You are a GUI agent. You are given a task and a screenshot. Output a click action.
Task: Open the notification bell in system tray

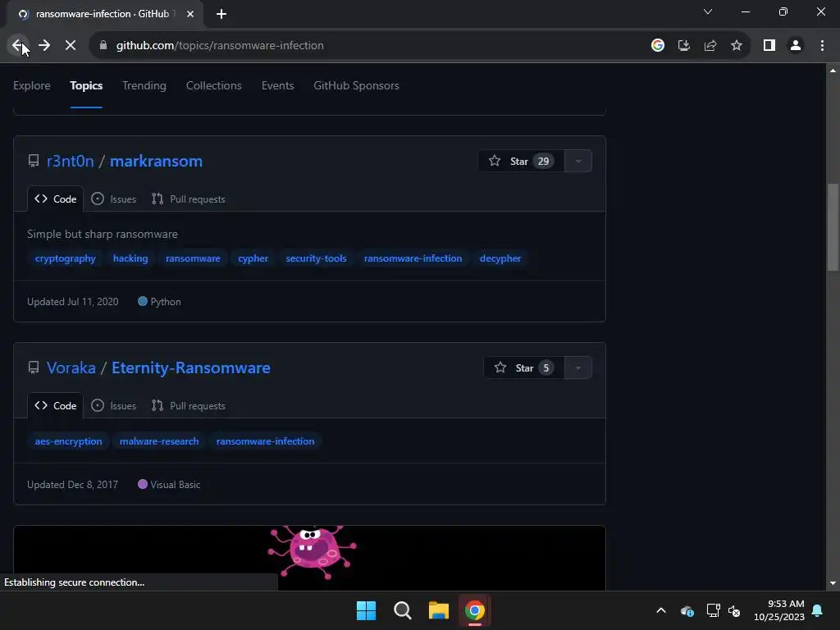[818, 610]
